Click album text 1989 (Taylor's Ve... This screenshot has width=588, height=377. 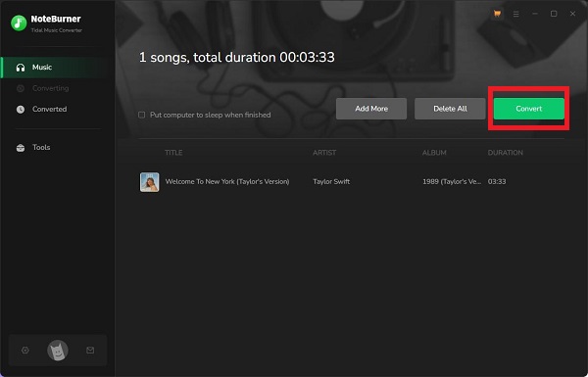coord(452,182)
